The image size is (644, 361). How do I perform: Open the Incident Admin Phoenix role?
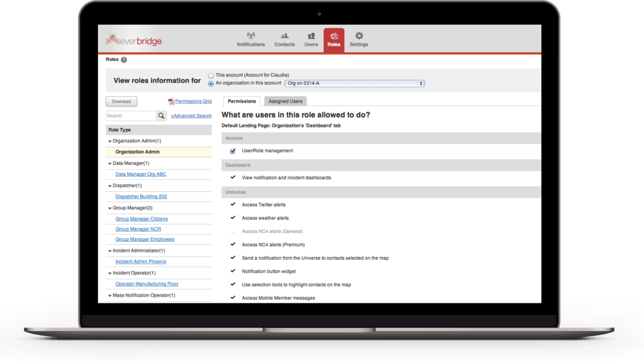coord(140,262)
